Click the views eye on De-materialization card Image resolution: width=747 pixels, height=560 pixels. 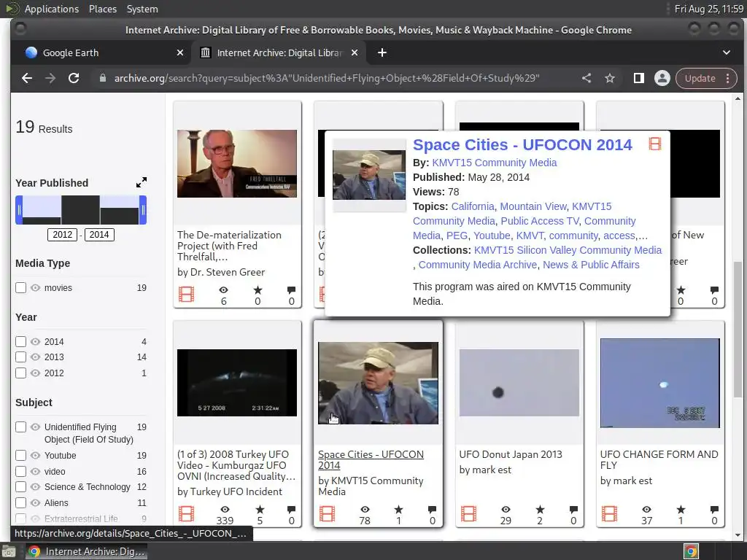point(223,290)
